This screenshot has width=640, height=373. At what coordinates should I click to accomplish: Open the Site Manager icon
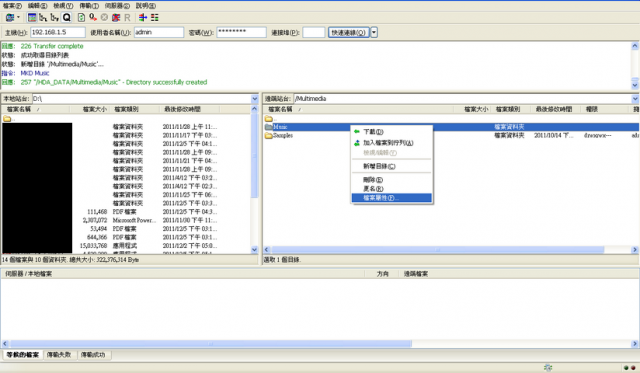point(10,18)
